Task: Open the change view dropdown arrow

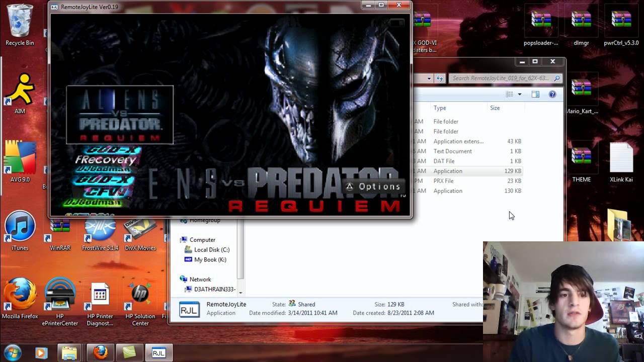Action: tap(520, 94)
